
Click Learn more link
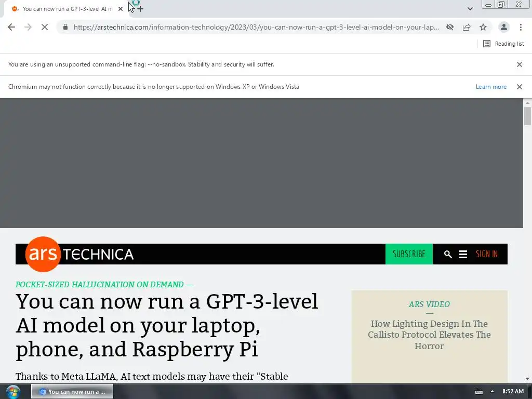(491, 87)
